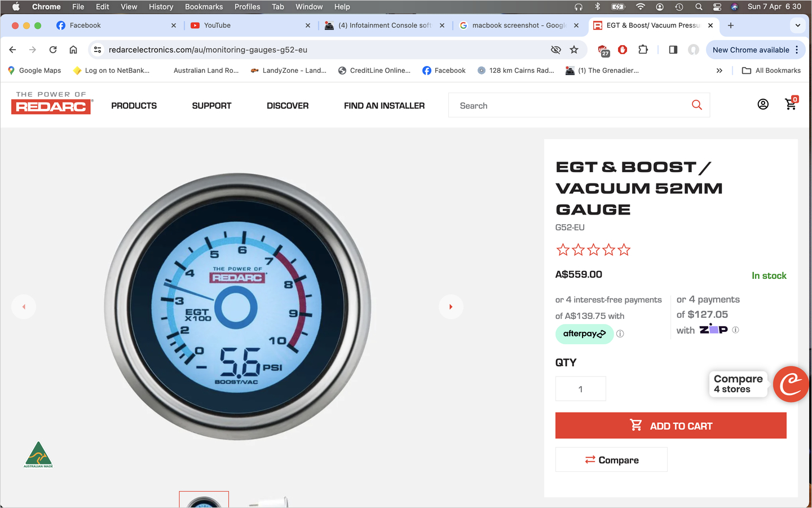Open the DISCOVER navigation menu
This screenshot has width=812, height=508.
(288, 106)
